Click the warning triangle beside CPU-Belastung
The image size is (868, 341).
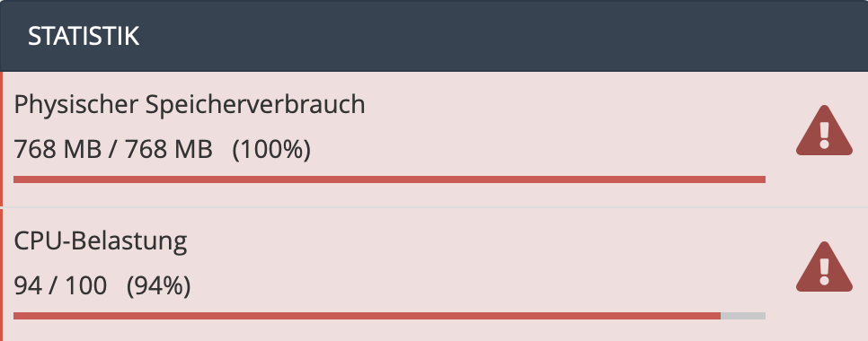[824, 267]
